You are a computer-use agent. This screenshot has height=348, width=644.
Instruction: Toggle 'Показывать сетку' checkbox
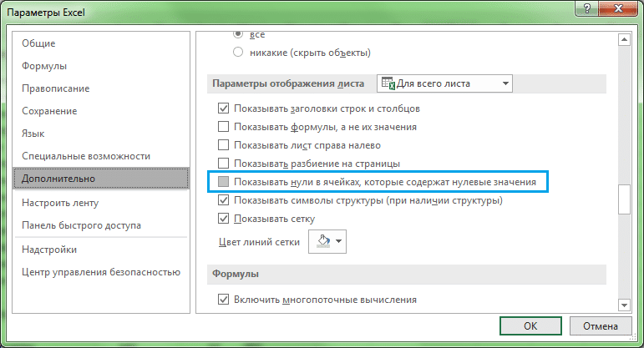tap(223, 219)
